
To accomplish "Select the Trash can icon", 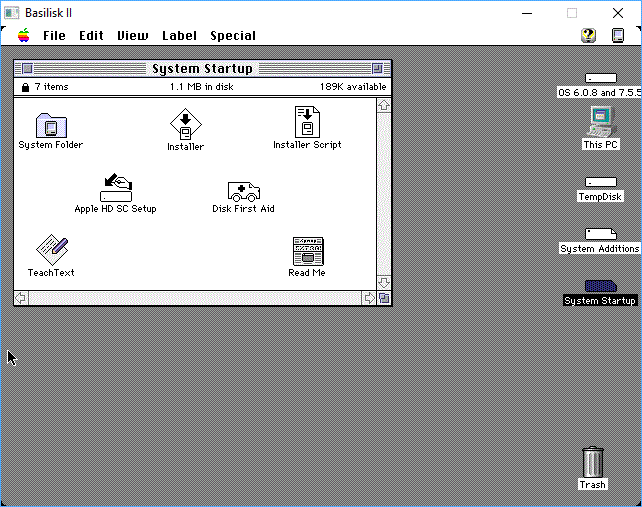I will (592, 462).
